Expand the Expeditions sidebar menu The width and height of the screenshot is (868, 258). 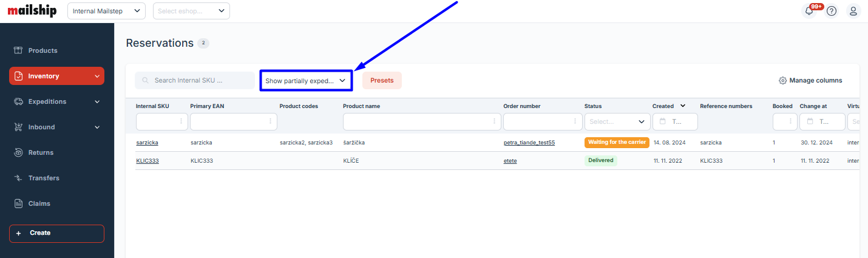click(56, 101)
